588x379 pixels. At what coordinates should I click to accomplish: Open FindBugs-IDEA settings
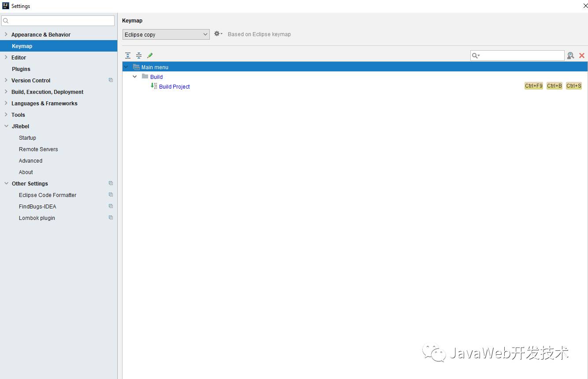[37, 207]
